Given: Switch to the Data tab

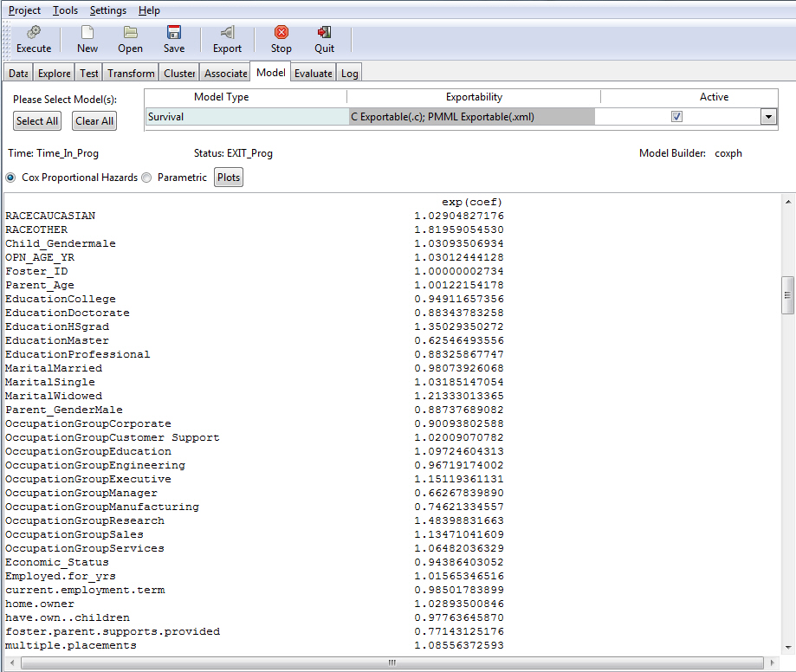Looking at the screenshot, I should tap(18, 73).
